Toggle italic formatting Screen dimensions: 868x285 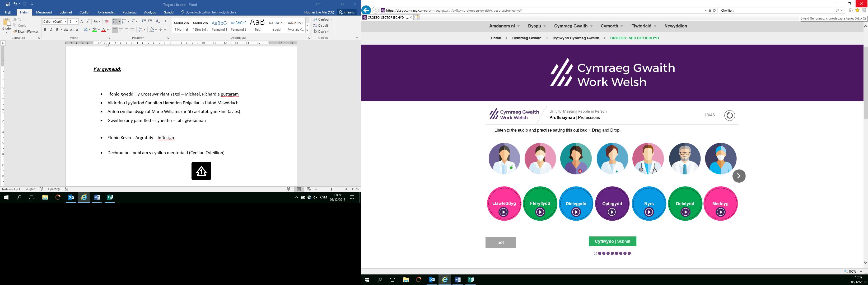(x=51, y=30)
